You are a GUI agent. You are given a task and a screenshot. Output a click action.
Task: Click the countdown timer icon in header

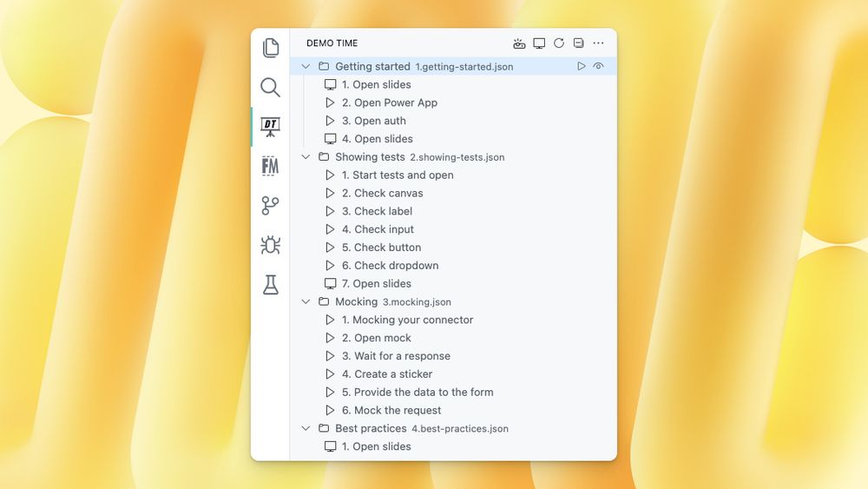[519, 43]
